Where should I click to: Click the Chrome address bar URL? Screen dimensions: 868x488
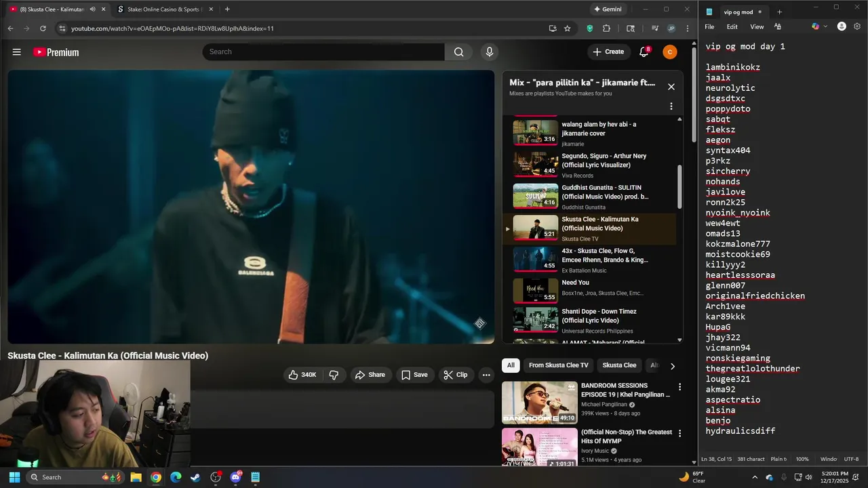(172, 28)
